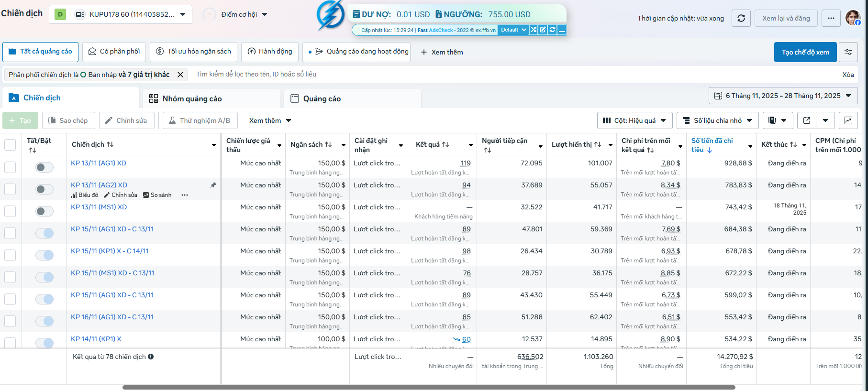Click the info icon beside Kết quả từ 78 chiến dịch
This screenshot has width=868, height=391.
[x=151, y=357]
